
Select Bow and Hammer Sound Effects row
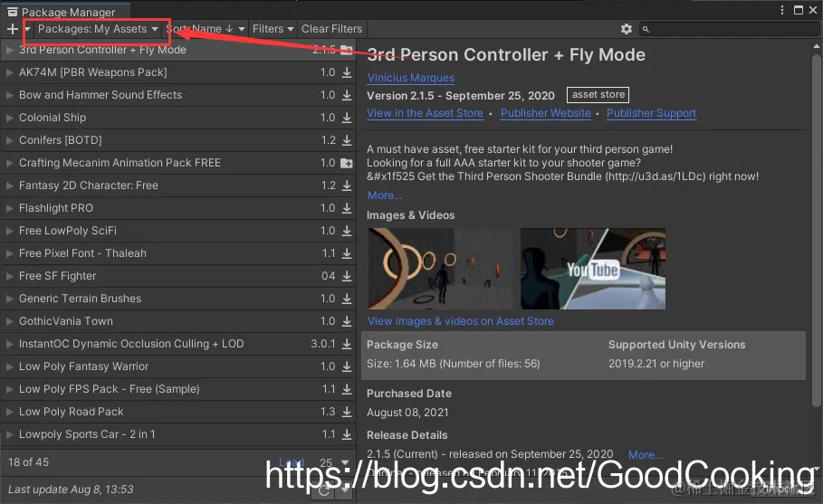click(x=178, y=95)
